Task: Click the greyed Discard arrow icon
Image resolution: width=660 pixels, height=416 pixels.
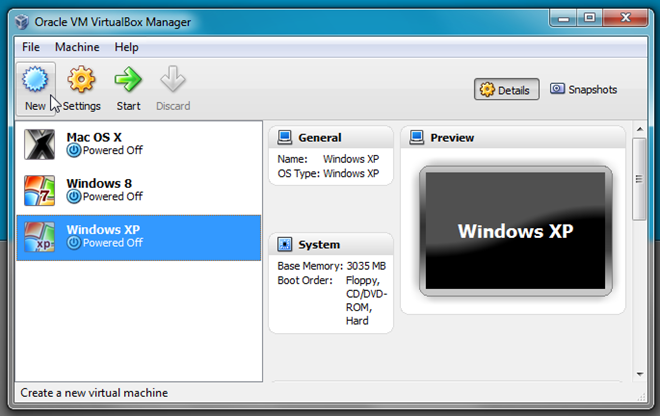Action: (173, 79)
